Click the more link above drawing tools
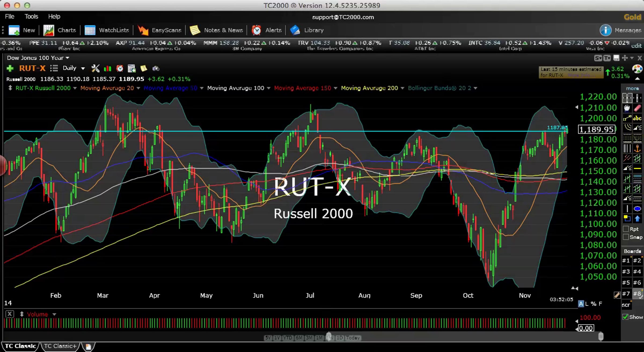This screenshot has width=644, height=352. pos(632,88)
